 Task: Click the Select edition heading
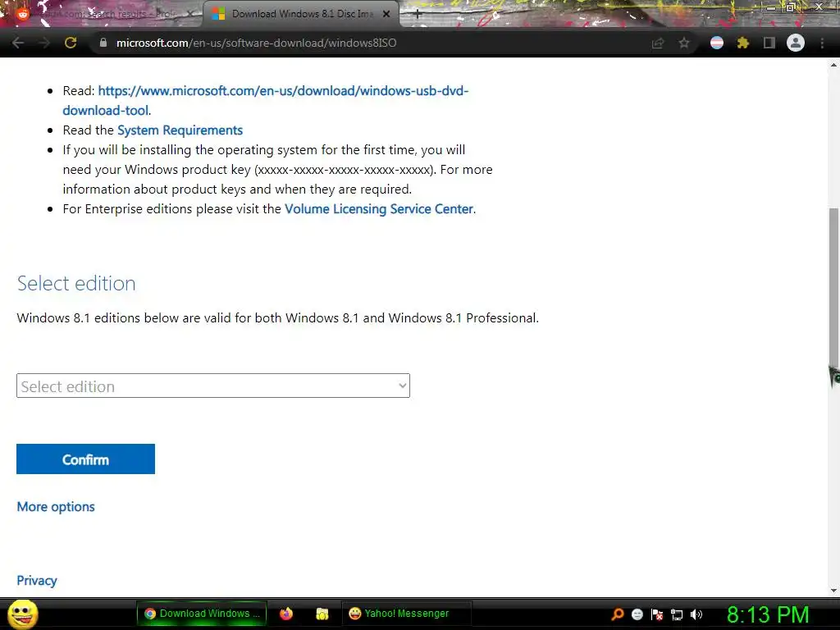(76, 283)
